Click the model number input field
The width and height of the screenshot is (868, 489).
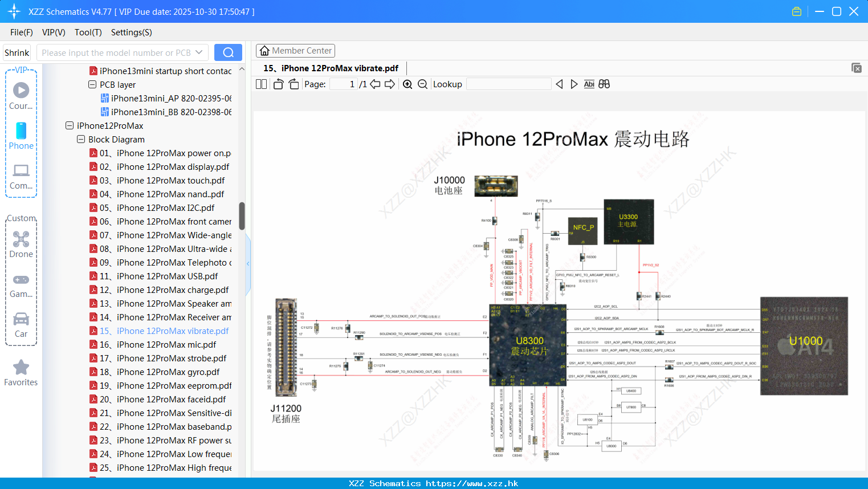point(116,52)
